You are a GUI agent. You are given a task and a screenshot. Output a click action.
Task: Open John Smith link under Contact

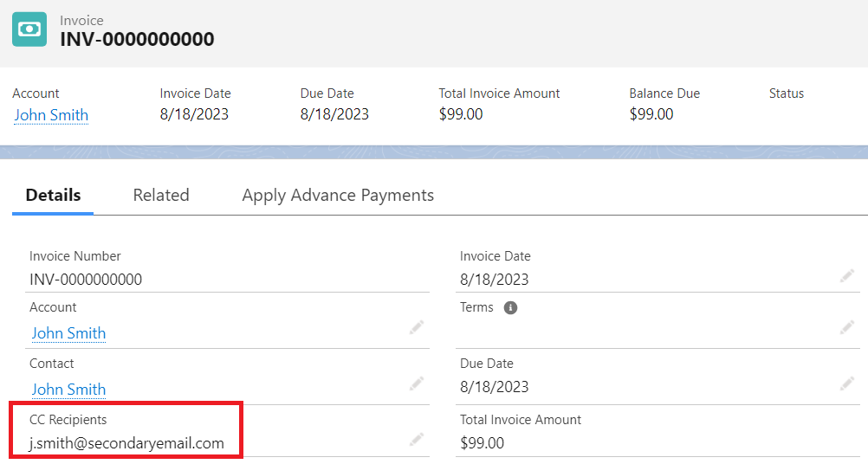[68, 390]
